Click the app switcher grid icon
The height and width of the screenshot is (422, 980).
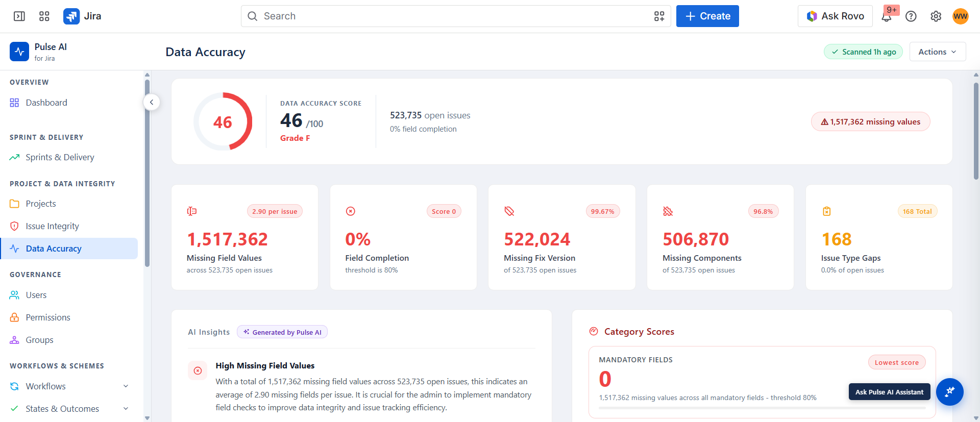(x=44, y=16)
